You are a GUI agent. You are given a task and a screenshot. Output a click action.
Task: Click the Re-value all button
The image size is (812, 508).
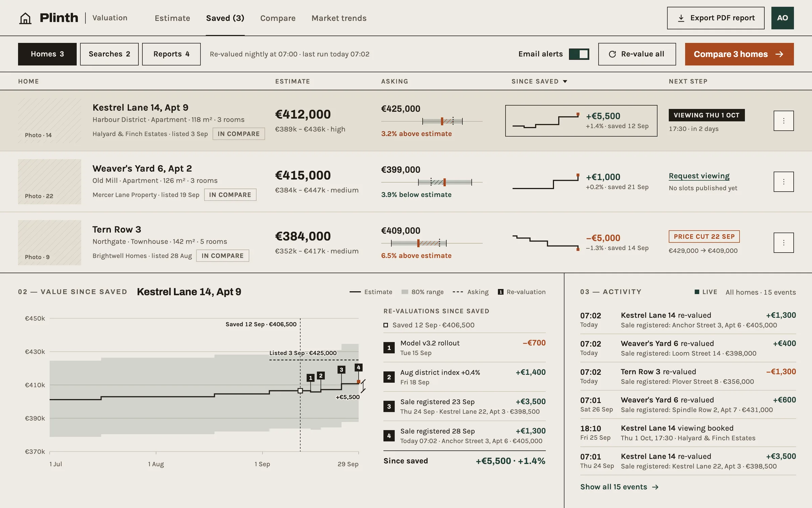[x=637, y=54]
